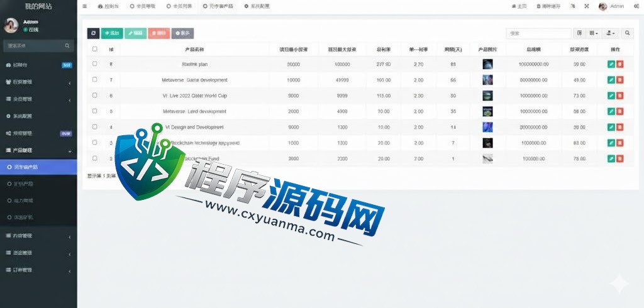
Task: Click the profile photo in the sidebar
Action: click(11, 26)
